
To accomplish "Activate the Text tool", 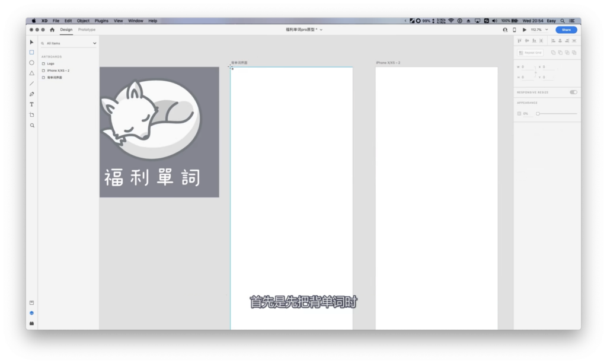I will (x=32, y=104).
